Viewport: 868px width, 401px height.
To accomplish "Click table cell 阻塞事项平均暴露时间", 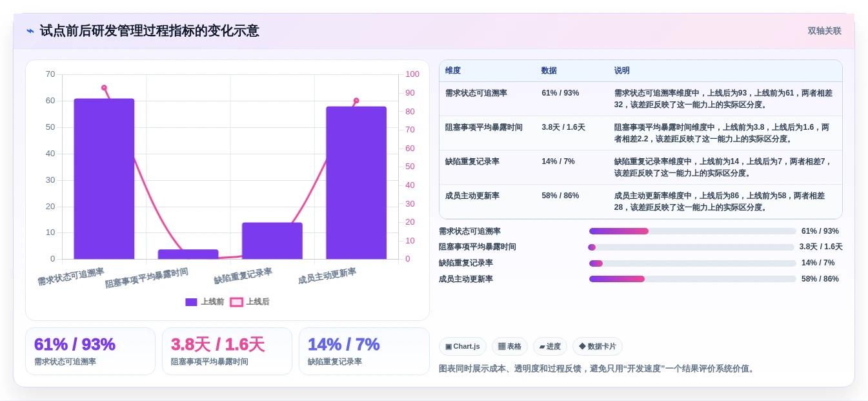I will click(484, 127).
